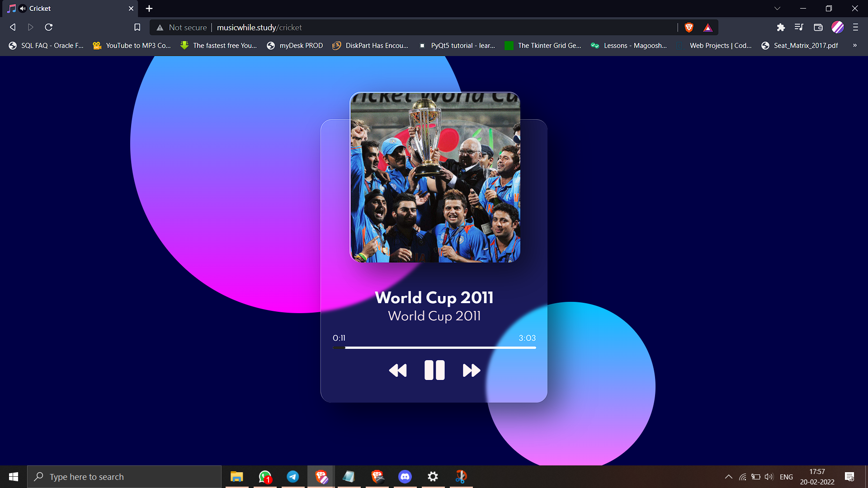This screenshot has width=868, height=488.
Task: Open the new tab plus button
Action: pos(149,9)
